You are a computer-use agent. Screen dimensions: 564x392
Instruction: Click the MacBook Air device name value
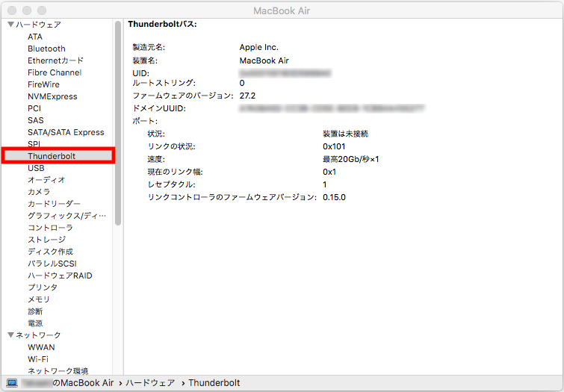coord(264,60)
